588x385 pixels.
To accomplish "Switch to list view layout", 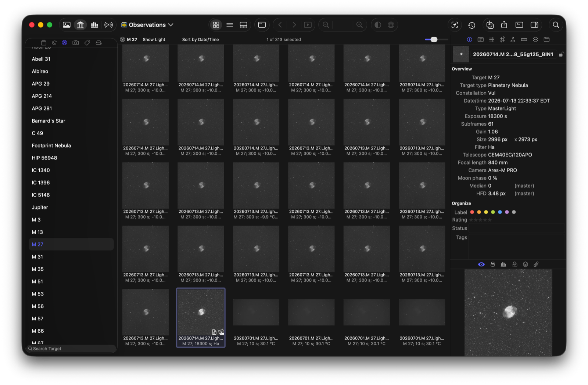I will pos(230,25).
